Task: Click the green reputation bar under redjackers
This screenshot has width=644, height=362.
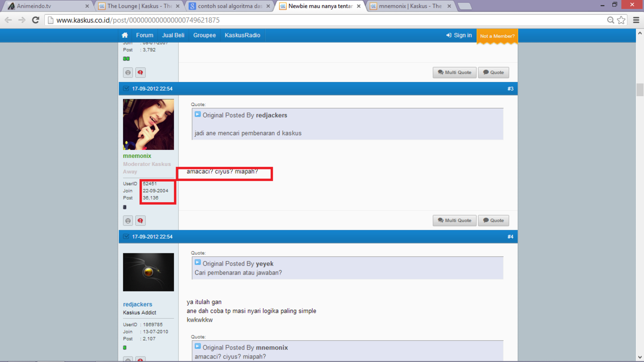Action: click(125, 347)
